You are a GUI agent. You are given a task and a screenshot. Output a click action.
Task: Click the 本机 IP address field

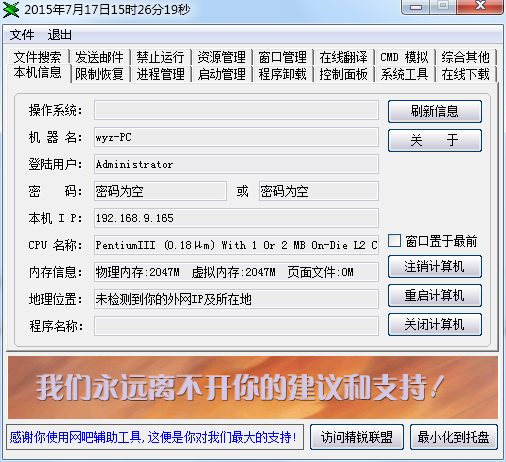click(x=236, y=218)
